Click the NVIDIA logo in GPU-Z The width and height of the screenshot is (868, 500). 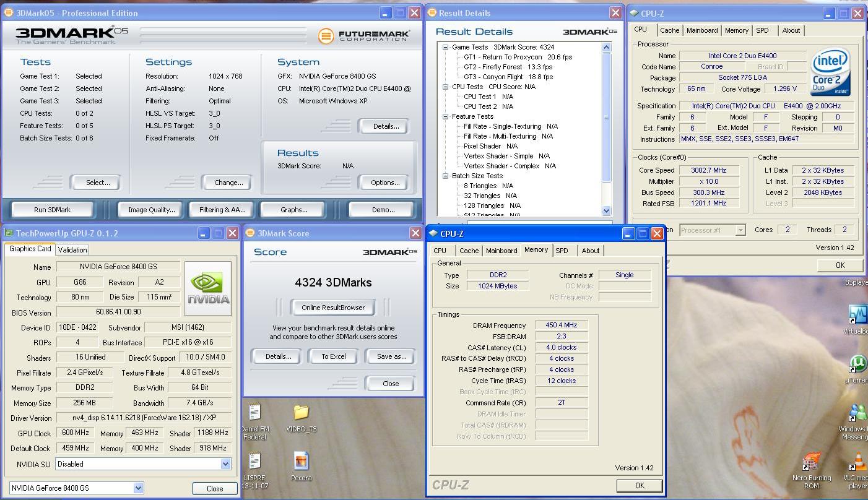pyautogui.click(x=208, y=288)
